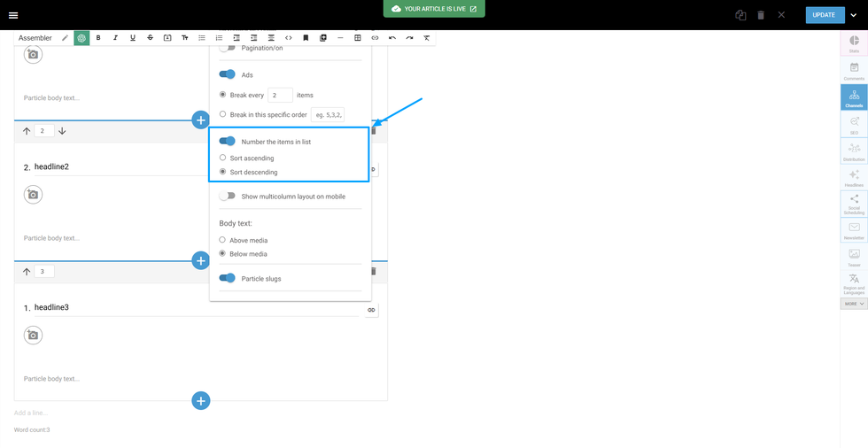The image size is (868, 448).
Task: Open the SEO sidebar panel
Action: point(854,125)
